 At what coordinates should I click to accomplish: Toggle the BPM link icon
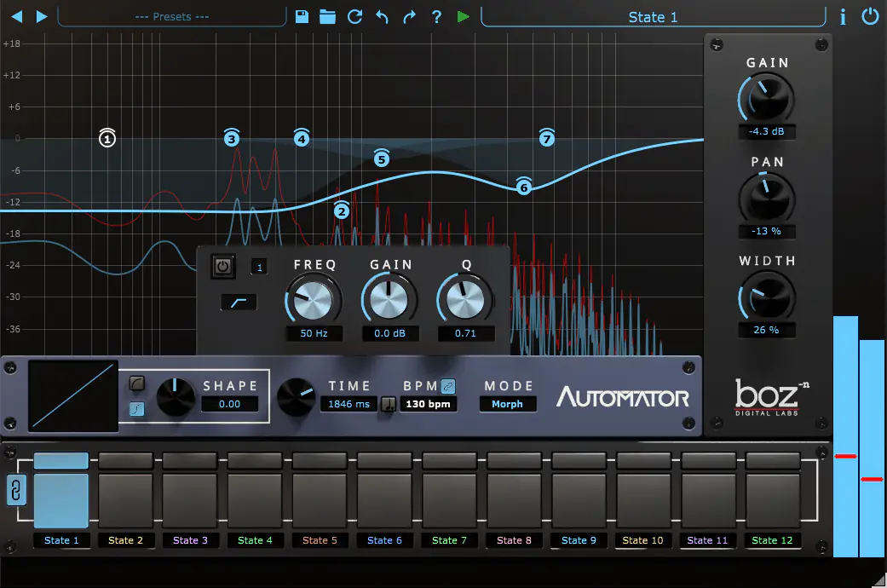448,386
